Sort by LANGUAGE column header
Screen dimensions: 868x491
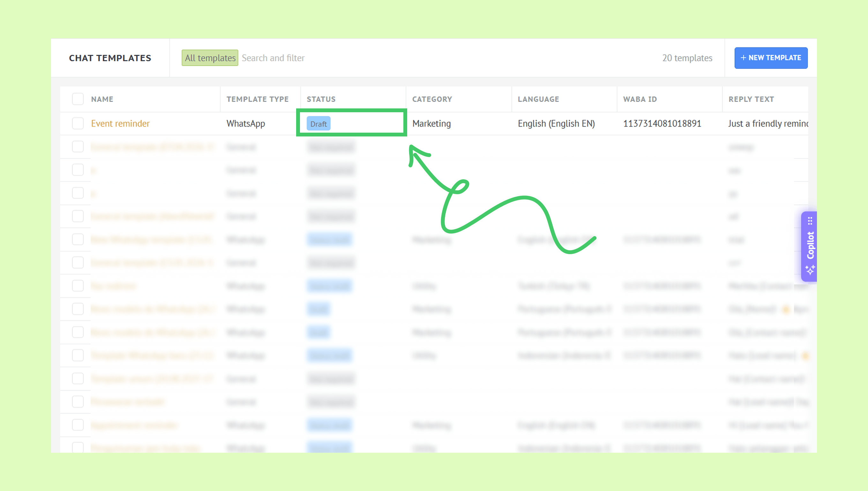(x=538, y=99)
